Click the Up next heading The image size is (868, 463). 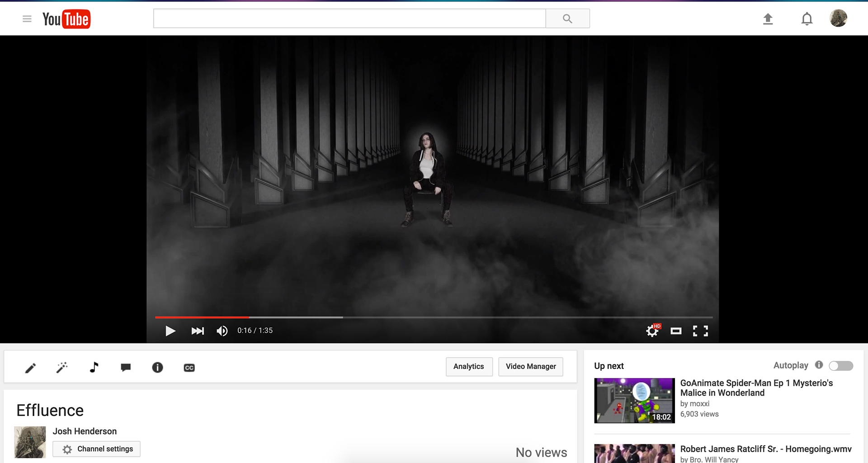[609, 366]
